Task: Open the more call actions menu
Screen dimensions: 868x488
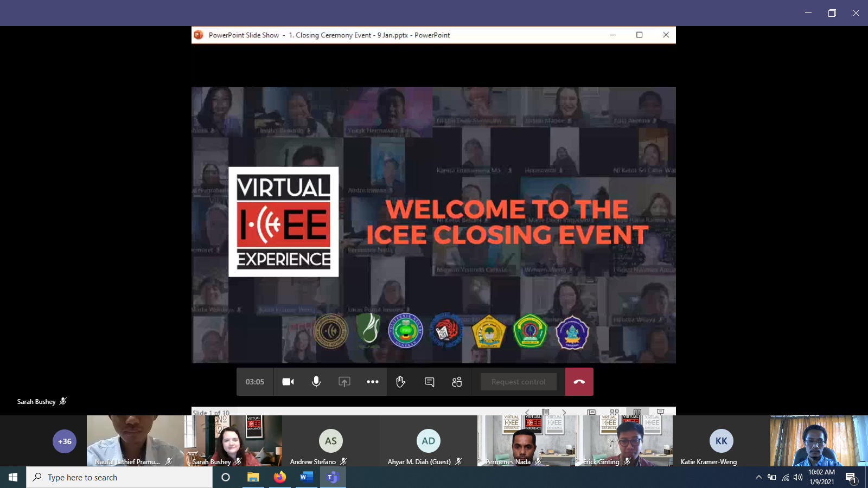Action: 373,382
